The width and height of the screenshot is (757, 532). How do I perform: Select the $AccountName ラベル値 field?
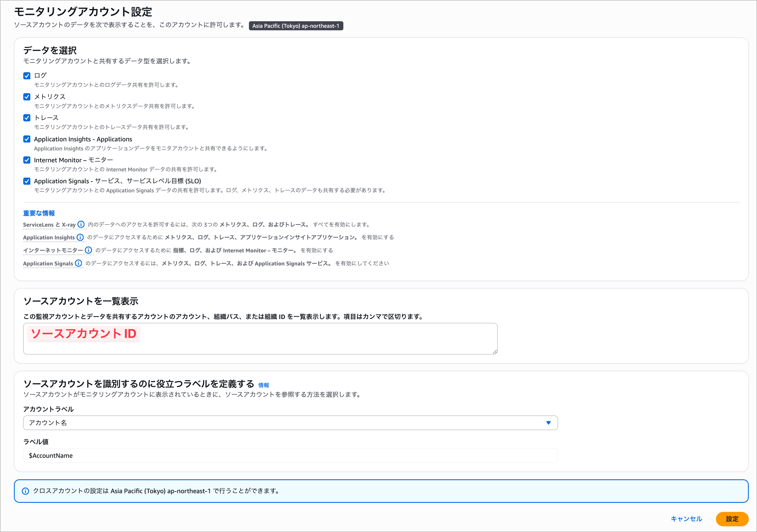point(290,455)
